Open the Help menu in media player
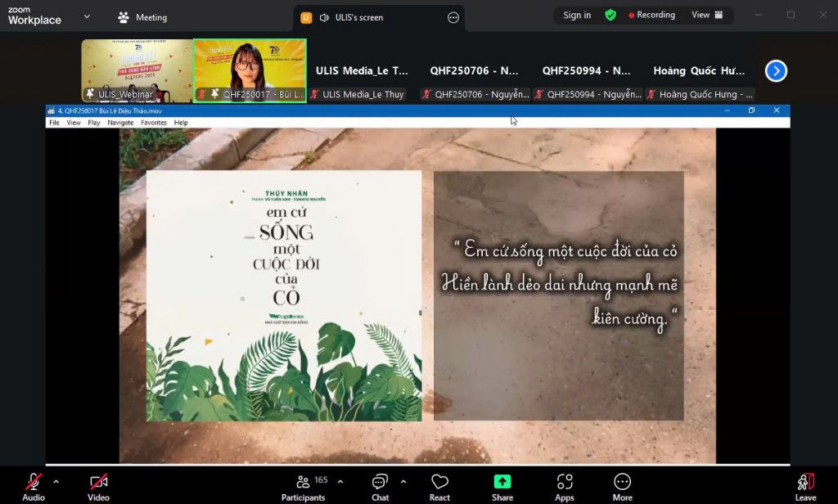 click(x=181, y=123)
